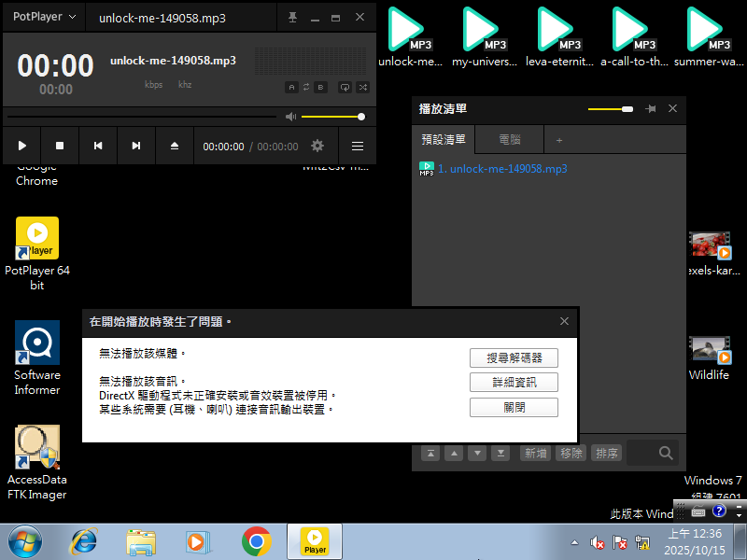Screen dimensions: 747x560
Task: Mute audio with the speaker icon
Action: tap(290, 117)
